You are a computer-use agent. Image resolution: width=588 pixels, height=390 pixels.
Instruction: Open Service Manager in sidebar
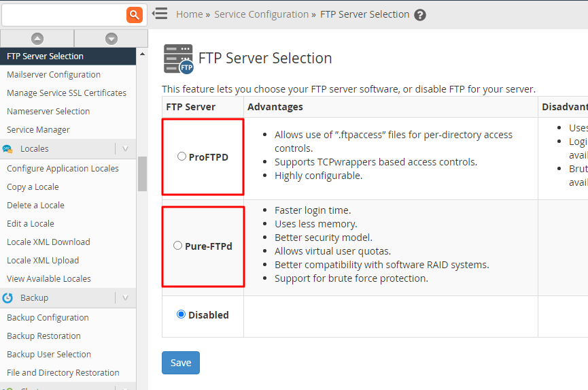point(38,130)
